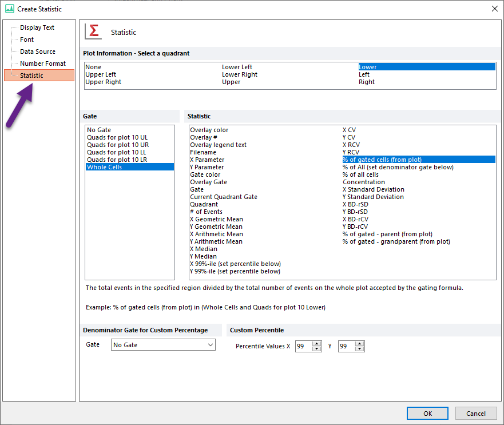
Task: Select # of Events statistic
Action: (206, 212)
